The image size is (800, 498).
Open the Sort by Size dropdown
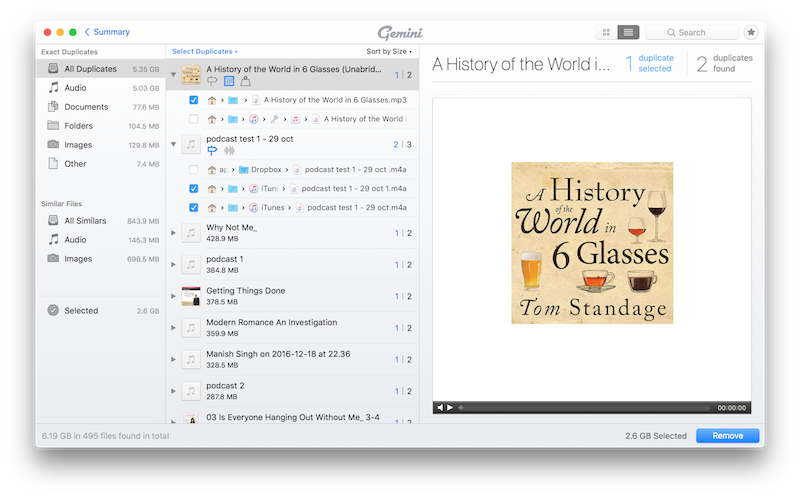(388, 51)
